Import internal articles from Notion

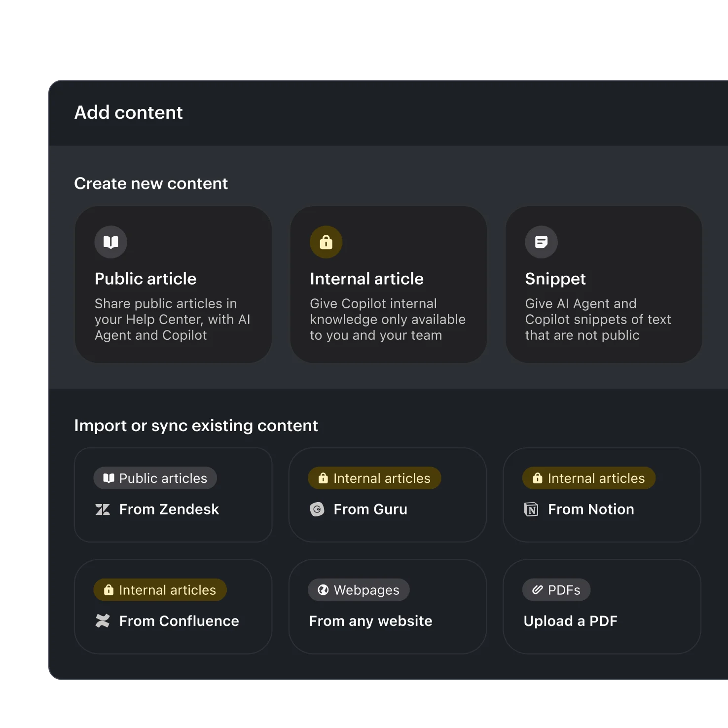click(x=602, y=494)
